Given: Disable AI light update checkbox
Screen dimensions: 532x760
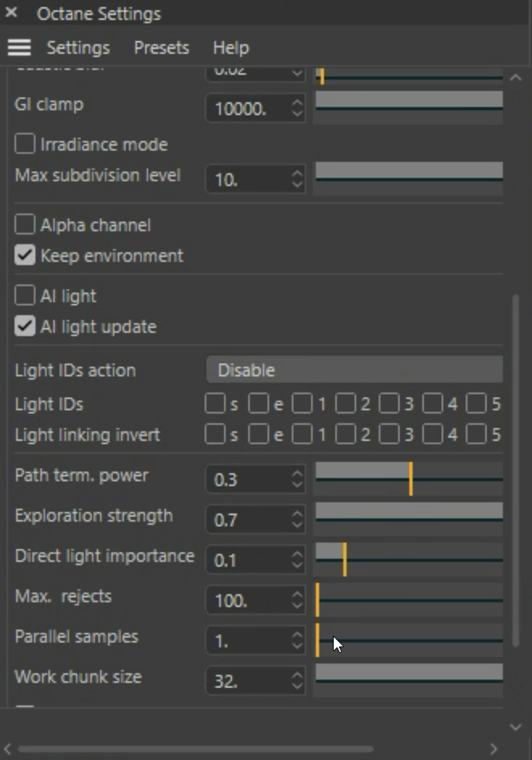Looking at the screenshot, I should point(25,326).
